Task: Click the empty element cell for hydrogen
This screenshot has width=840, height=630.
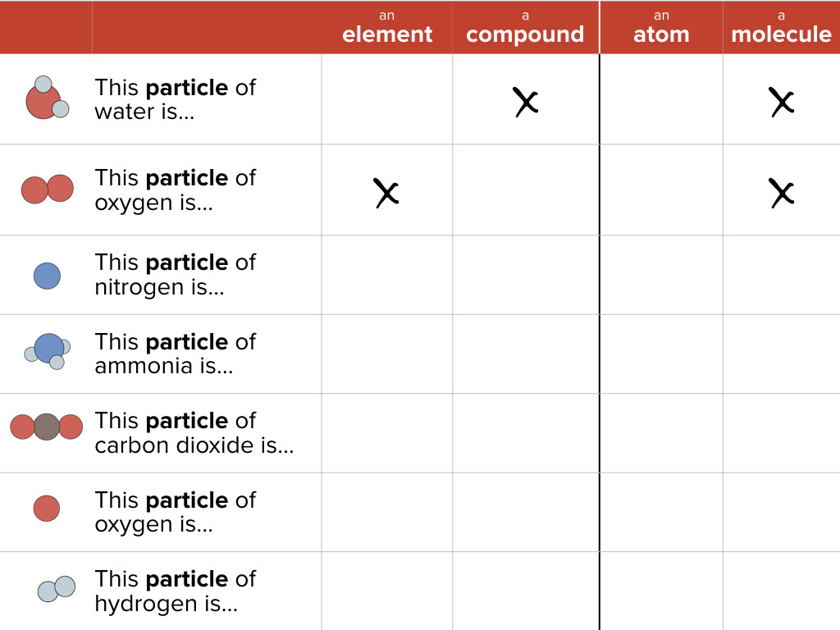Action: coord(387,591)
